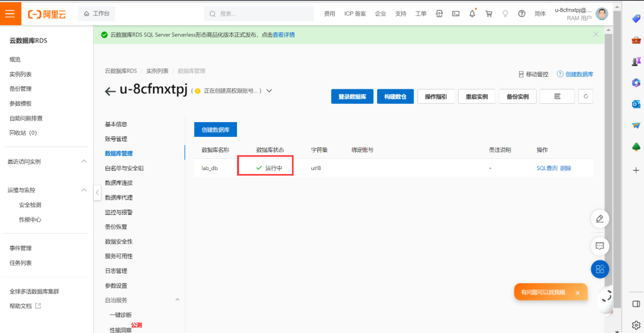Expand the instance status dropdown chevron

click(x=269, y=91)
